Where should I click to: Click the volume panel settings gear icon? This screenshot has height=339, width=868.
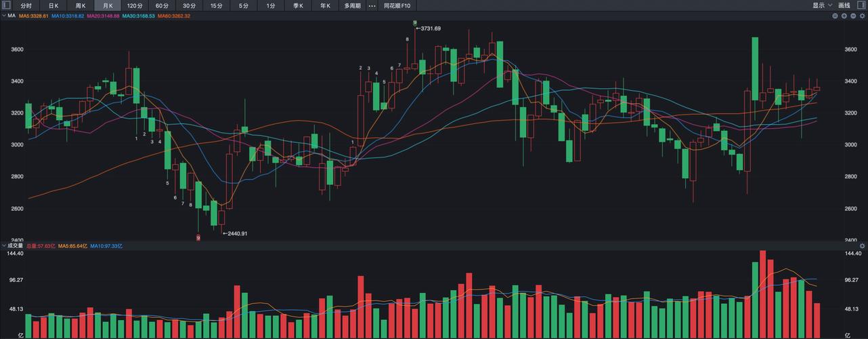862,245
